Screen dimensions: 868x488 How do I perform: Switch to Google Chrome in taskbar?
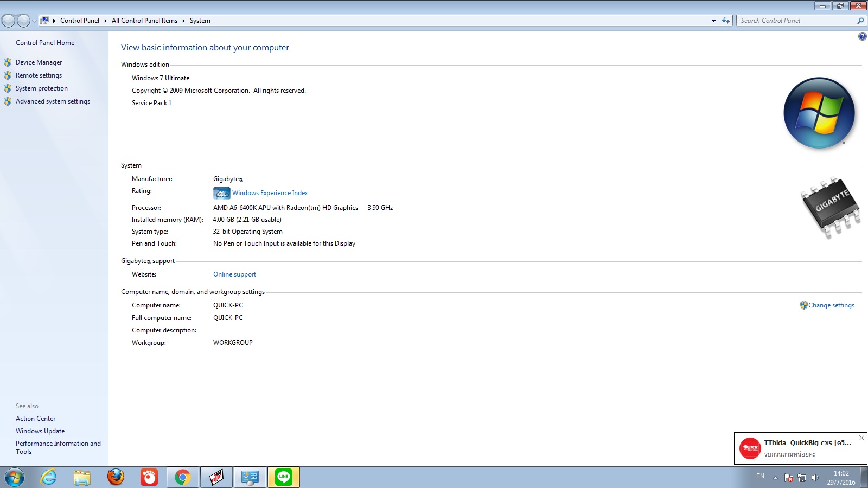coord(183,477)
